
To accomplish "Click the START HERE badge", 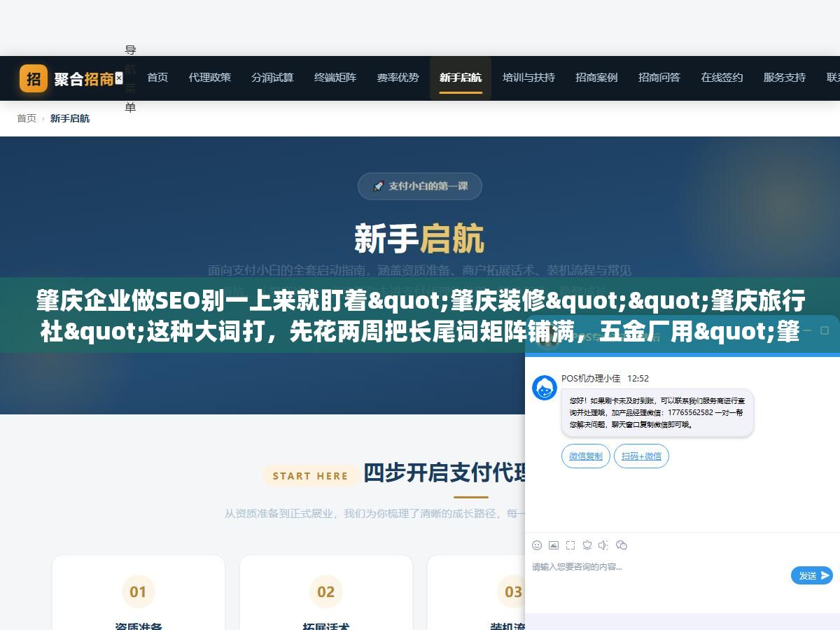I will click(x=310, y=476).
